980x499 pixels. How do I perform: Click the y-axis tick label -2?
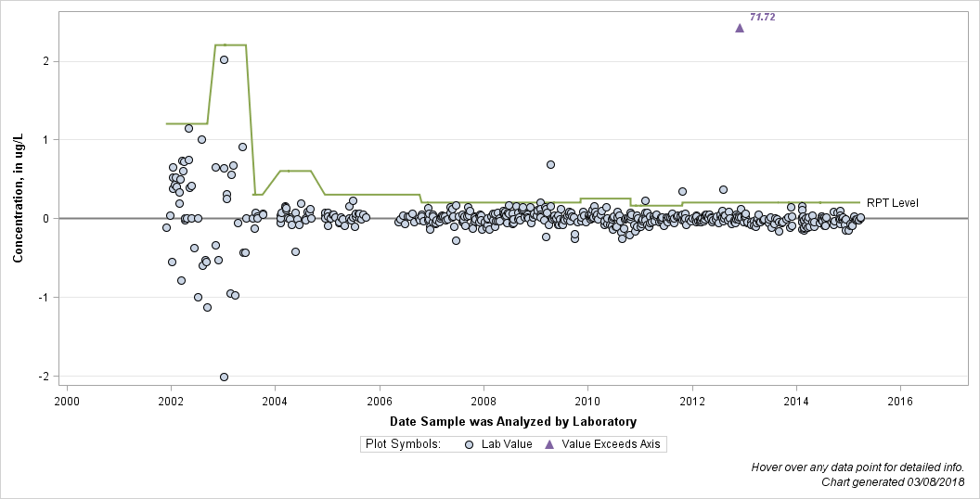pyautogui.click(x=44, y=376)
